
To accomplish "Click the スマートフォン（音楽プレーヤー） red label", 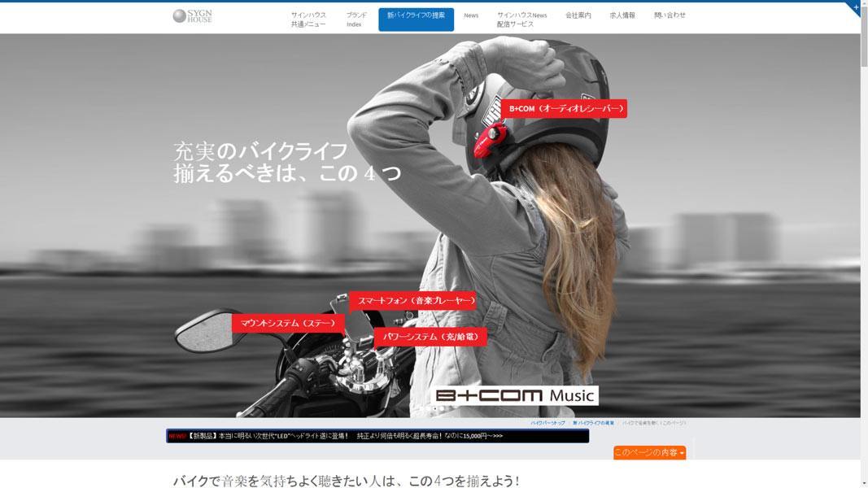I will 413,300.
